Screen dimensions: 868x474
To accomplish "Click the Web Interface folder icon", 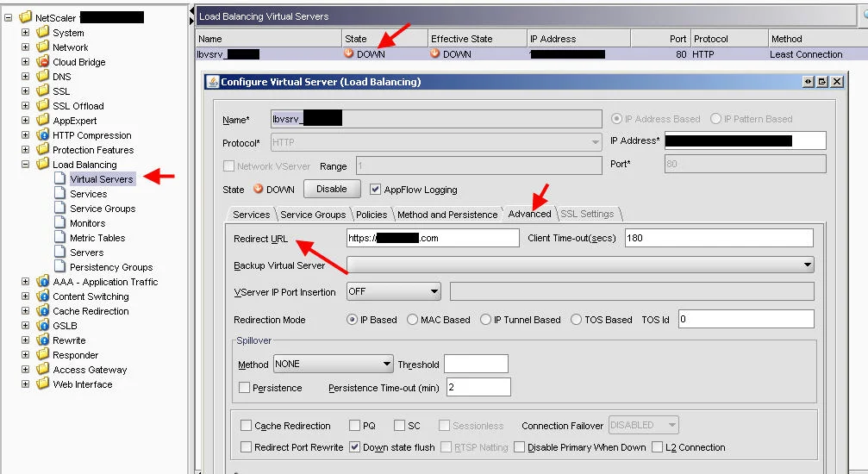I will click(42, 384).
